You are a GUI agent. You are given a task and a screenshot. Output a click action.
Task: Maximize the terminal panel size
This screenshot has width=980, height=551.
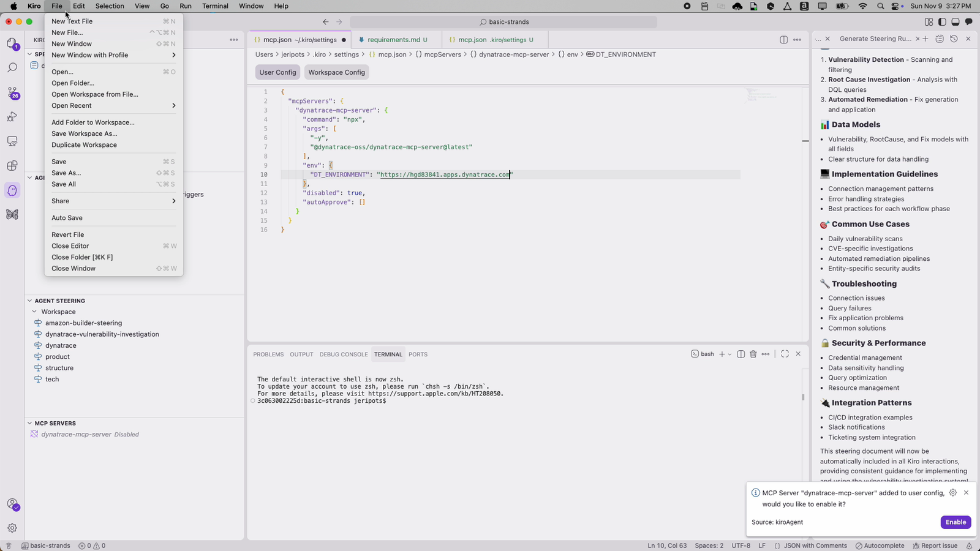785,354
